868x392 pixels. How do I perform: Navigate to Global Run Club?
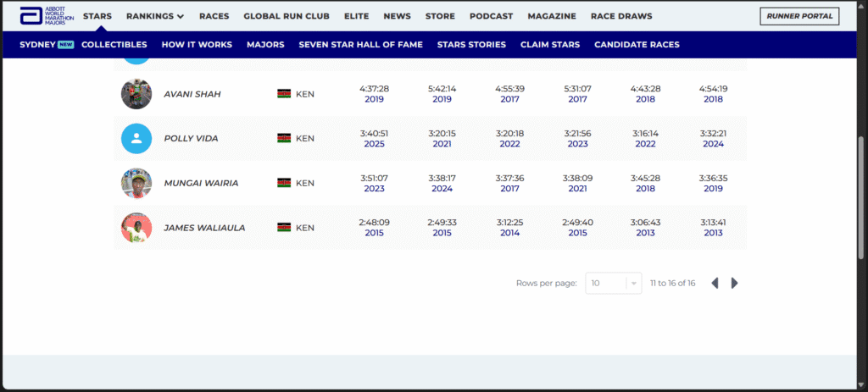tap(287, 16)
